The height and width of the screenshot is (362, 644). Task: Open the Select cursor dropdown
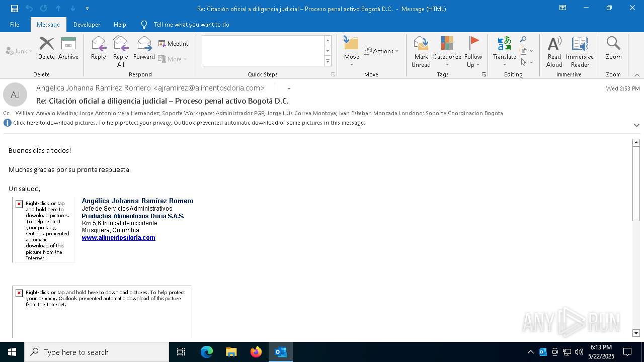[x=526, y=62]
